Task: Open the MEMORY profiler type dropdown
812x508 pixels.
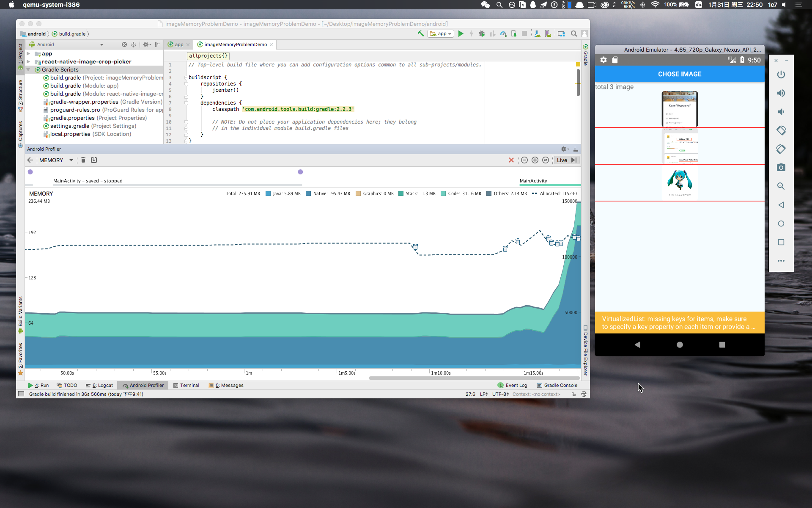Action: [x=56, y=160]
